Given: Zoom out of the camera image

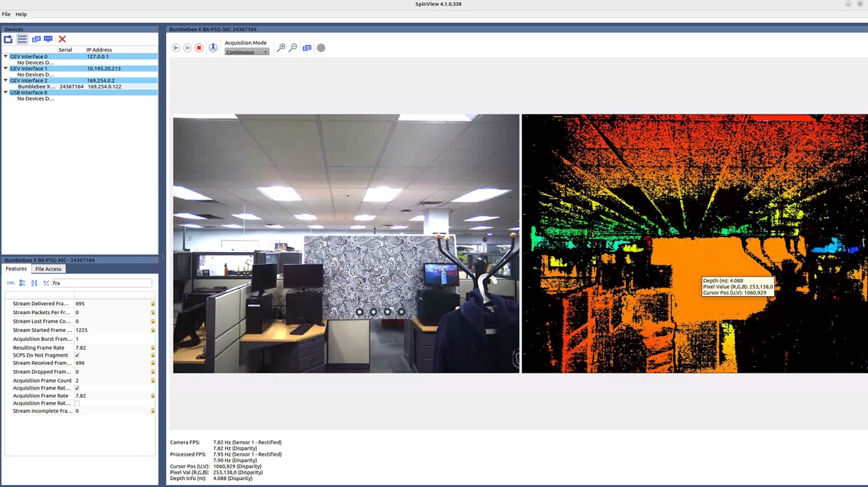Looking at the screenshot, I should coord(293,48).
